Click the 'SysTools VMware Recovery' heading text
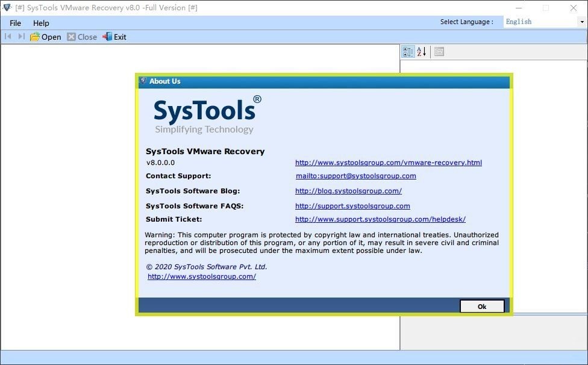The image size is (588, 365). (205, 151)
